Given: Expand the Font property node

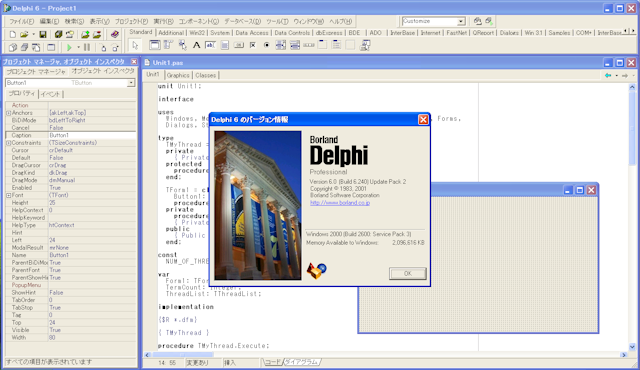Looking at the screenshot, I should [x=9, y=195].
